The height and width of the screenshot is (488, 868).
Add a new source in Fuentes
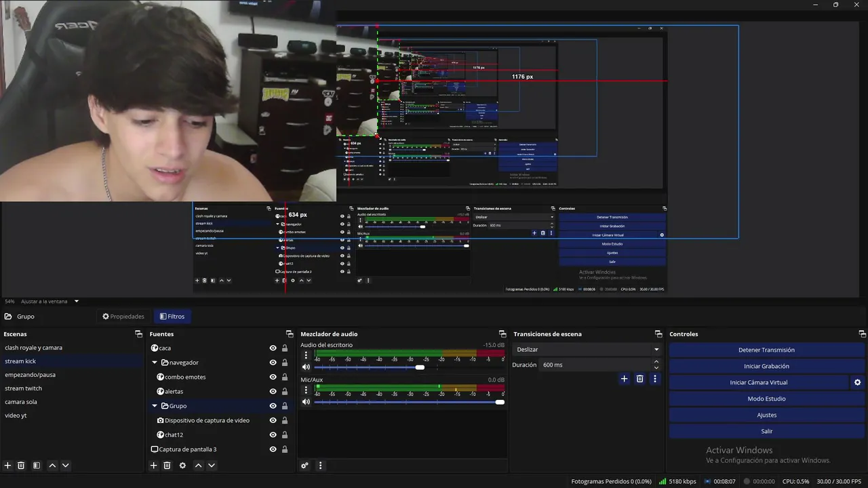point(154,466)
